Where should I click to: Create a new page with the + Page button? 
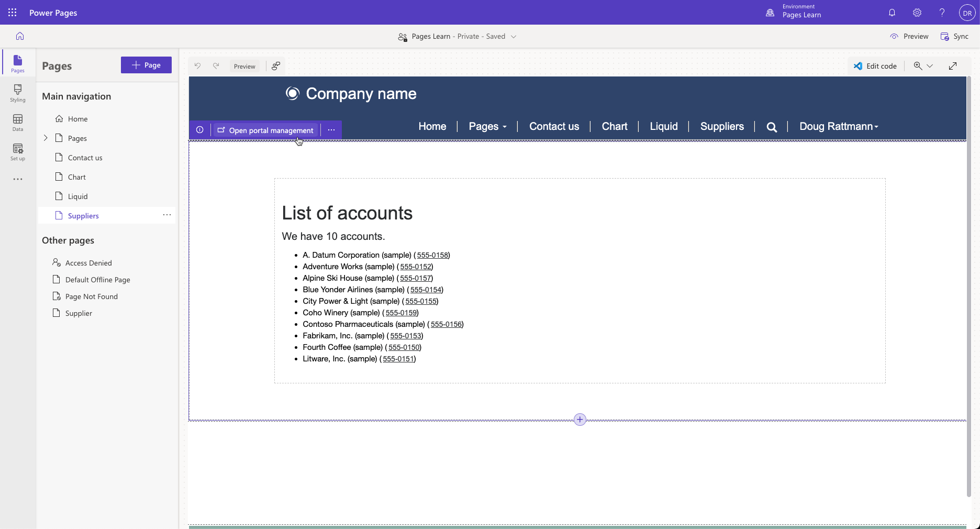click(x=146, y=65)
